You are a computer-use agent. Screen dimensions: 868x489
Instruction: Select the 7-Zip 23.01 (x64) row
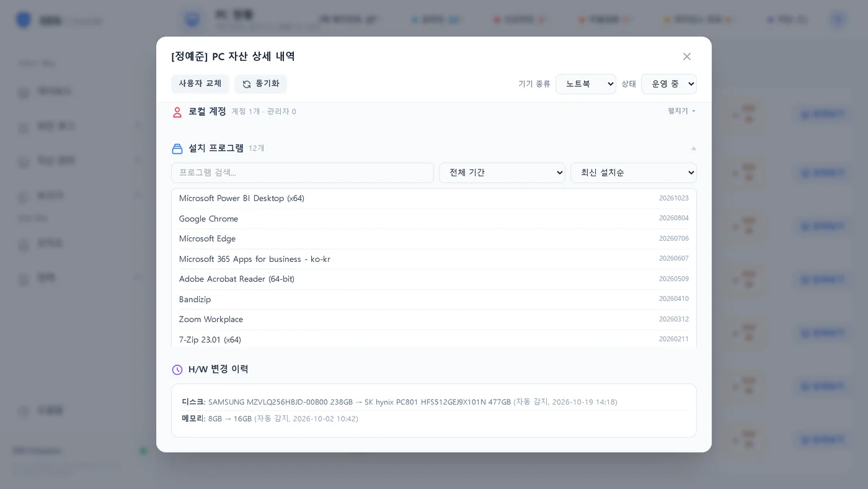[434, 339]
